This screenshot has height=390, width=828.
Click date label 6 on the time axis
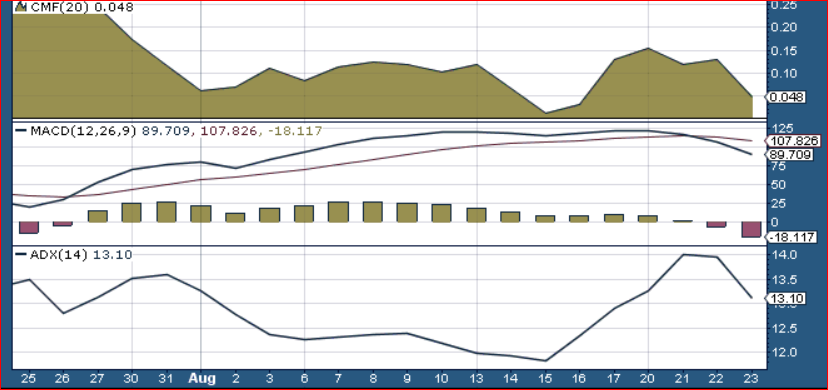pyautogui.click(x=304, y=378)
